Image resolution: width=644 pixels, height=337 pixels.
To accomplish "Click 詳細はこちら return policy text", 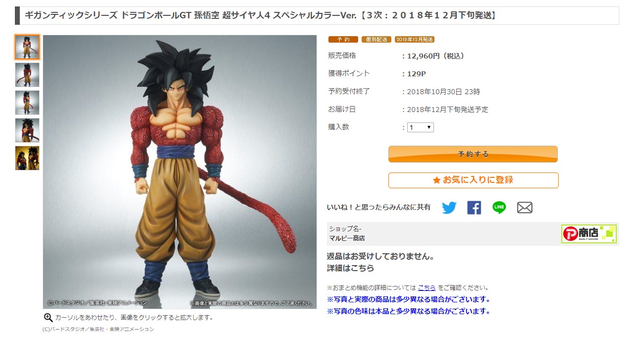I will click(350, 268).
